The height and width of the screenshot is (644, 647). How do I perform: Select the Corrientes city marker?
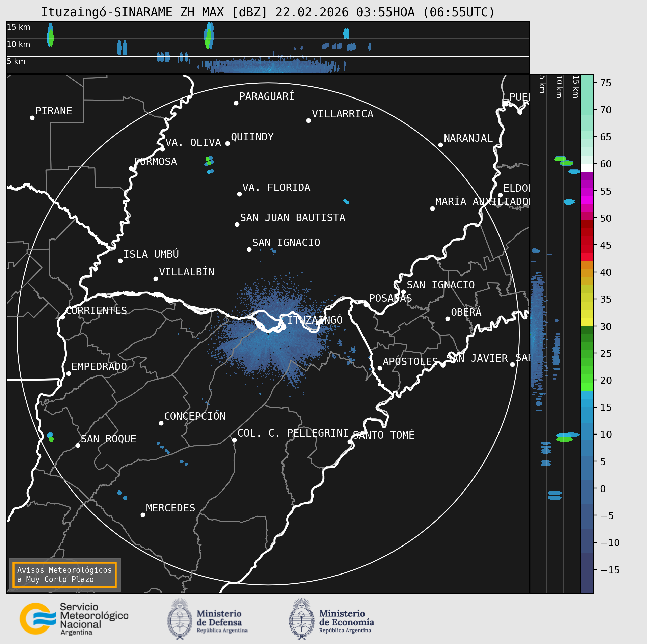point(62,317)
